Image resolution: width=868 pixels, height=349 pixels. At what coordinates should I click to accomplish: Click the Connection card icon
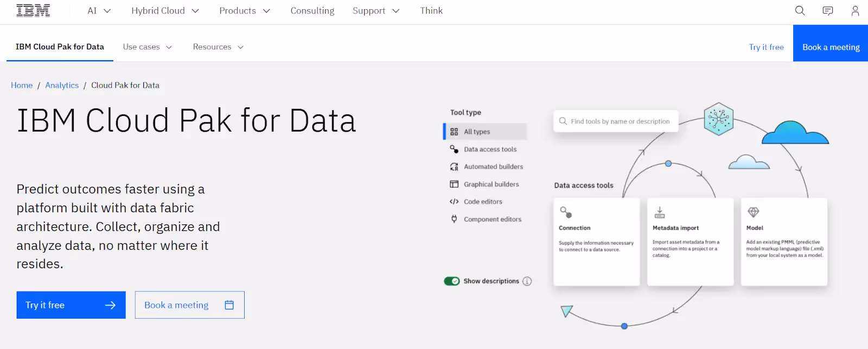click(566, 212)
